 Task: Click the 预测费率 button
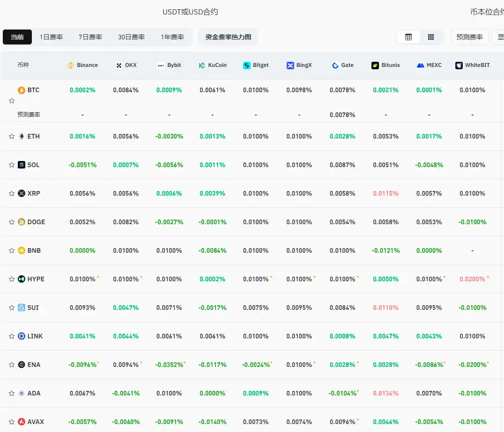point(469,37)
